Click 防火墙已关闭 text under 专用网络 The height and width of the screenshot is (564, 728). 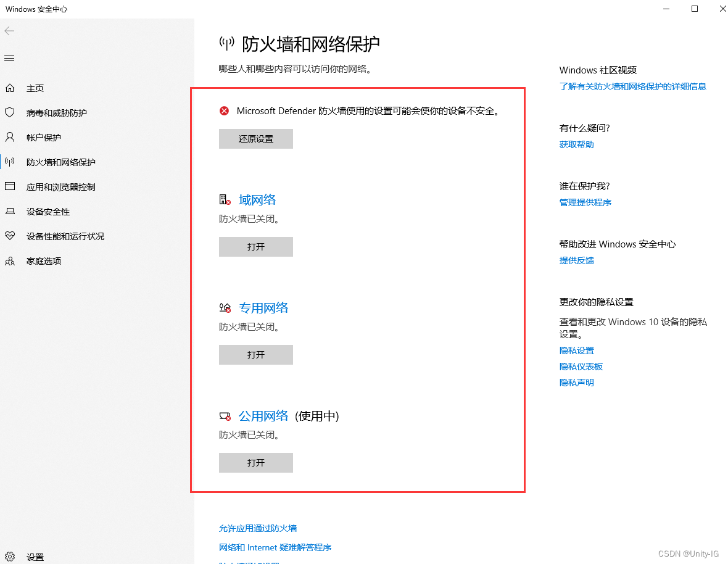(249, 327)
